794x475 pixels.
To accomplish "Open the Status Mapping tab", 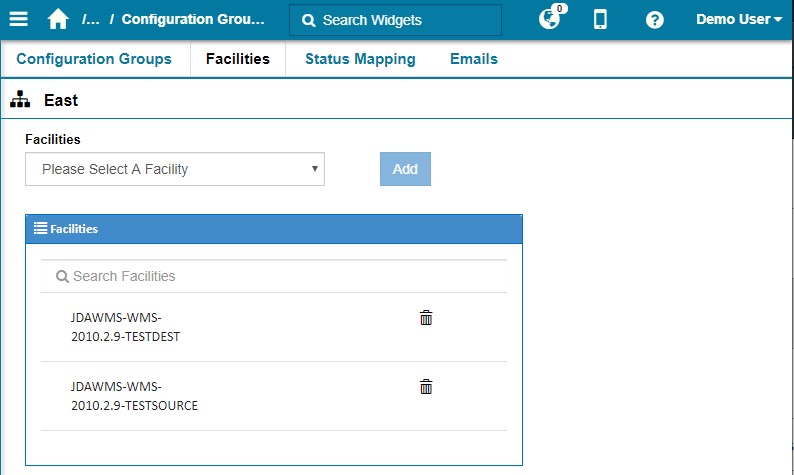I will pyautogui.click(x=360, y=59).
